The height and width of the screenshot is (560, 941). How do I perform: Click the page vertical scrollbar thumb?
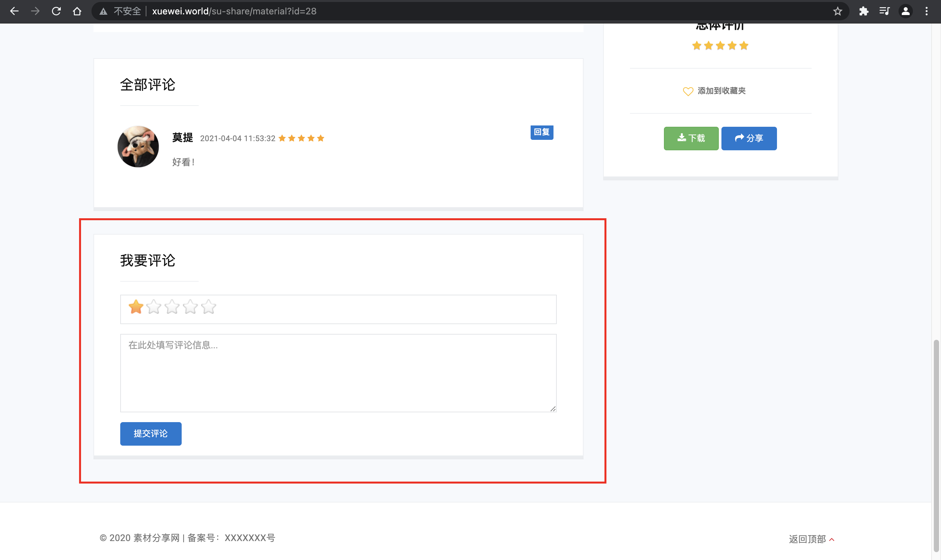click(936, 445)
